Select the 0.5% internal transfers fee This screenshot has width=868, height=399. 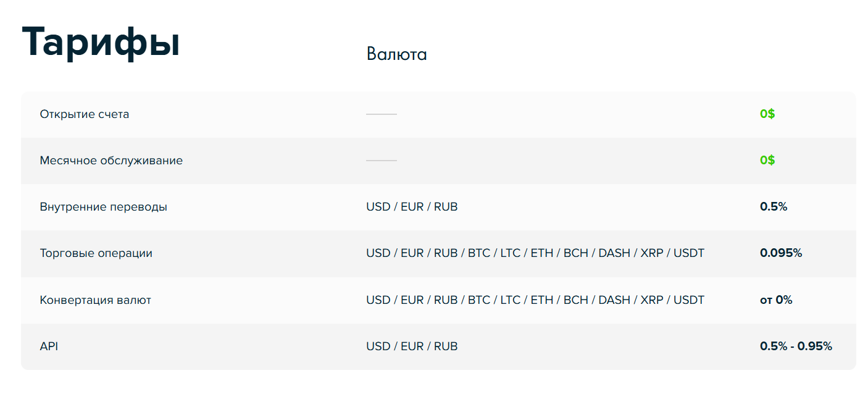(774, 207)
